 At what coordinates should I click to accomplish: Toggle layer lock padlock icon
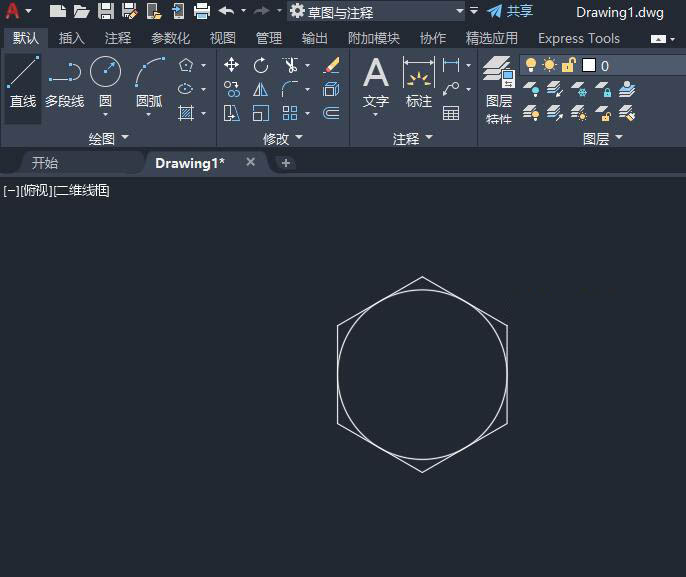(x=568, y=65)
